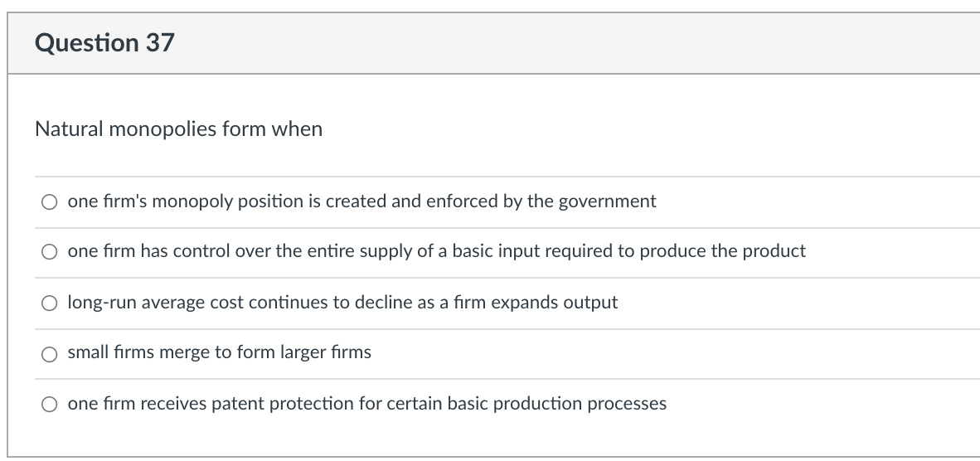The height and width of the screenshot is (461, 980).
Task: Click the 'Question 37' heading
Action: coord(104,43)
